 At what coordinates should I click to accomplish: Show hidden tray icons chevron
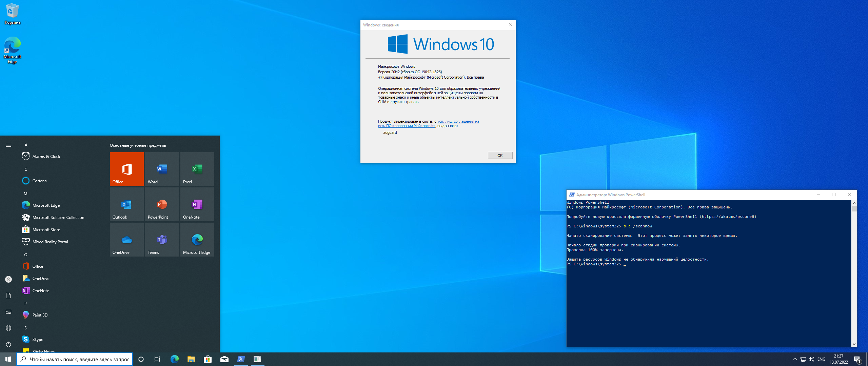[795, 359]
